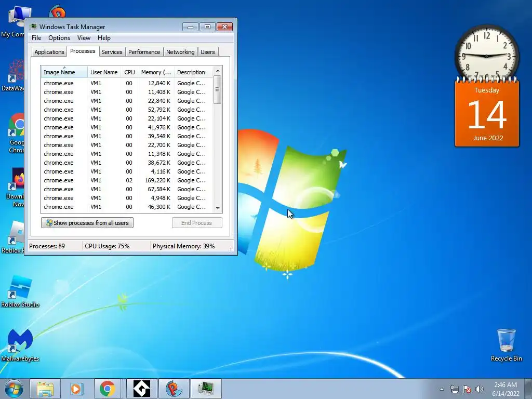
Task: Select chrome.exe row using 11,408 K
Action: (x=127, y=92)
